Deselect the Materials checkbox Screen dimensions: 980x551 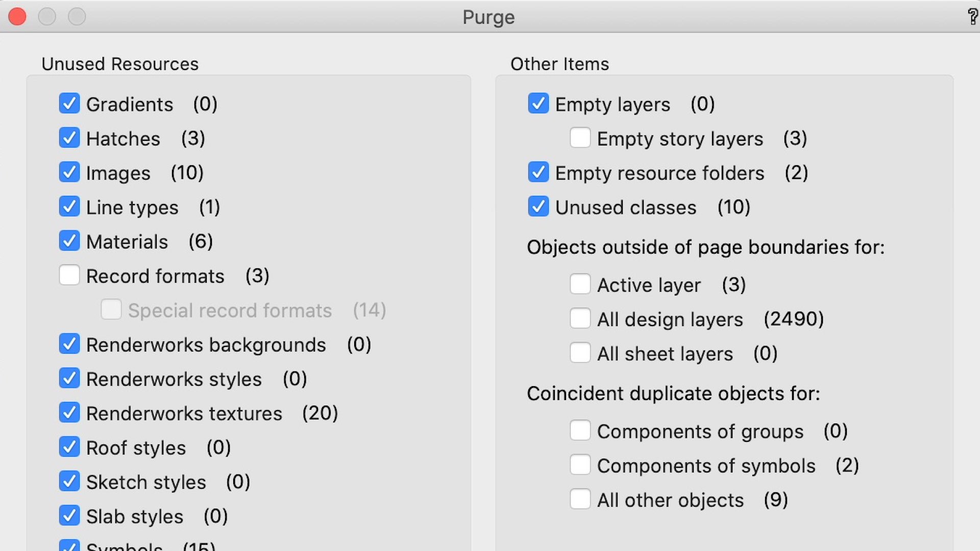69,241
